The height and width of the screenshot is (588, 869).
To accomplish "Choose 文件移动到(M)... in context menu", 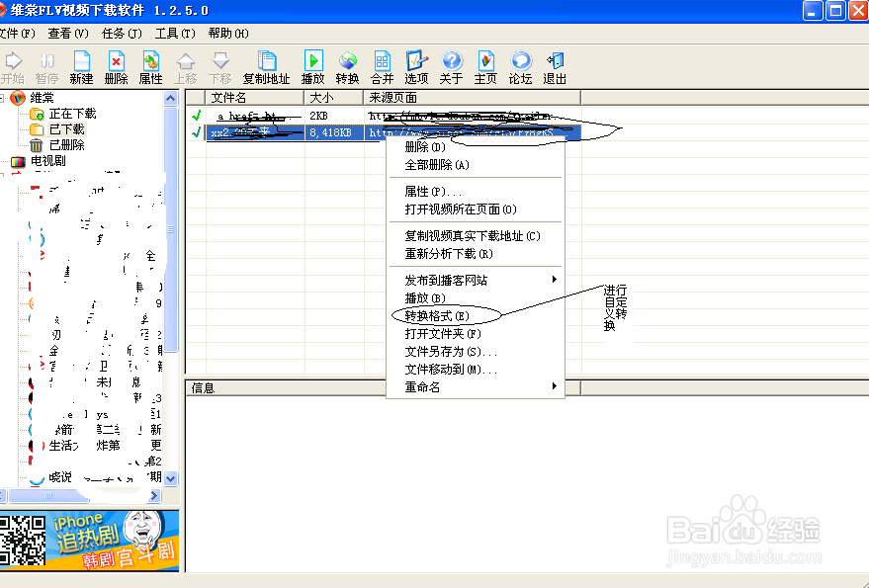I will 475,369.
